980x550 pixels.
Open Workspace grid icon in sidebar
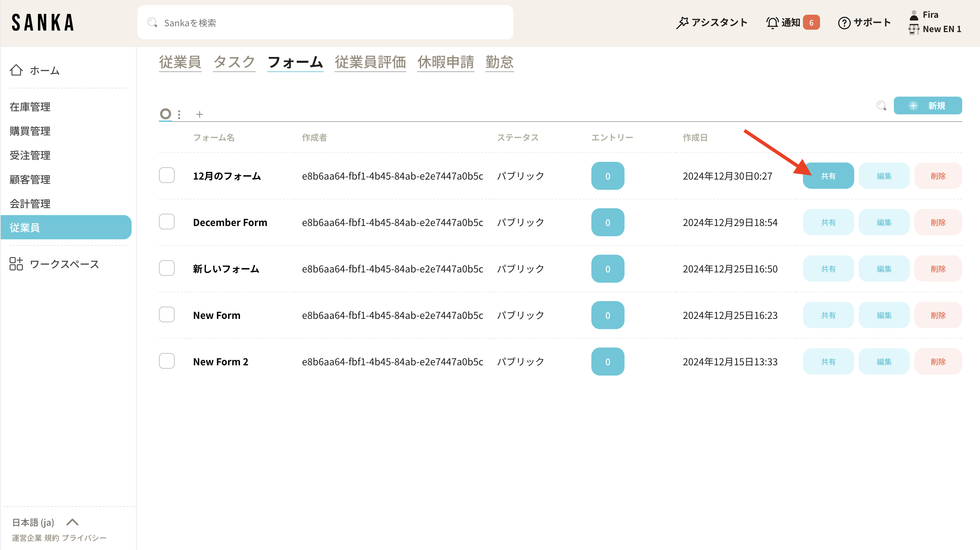click(x=16, y=264)
